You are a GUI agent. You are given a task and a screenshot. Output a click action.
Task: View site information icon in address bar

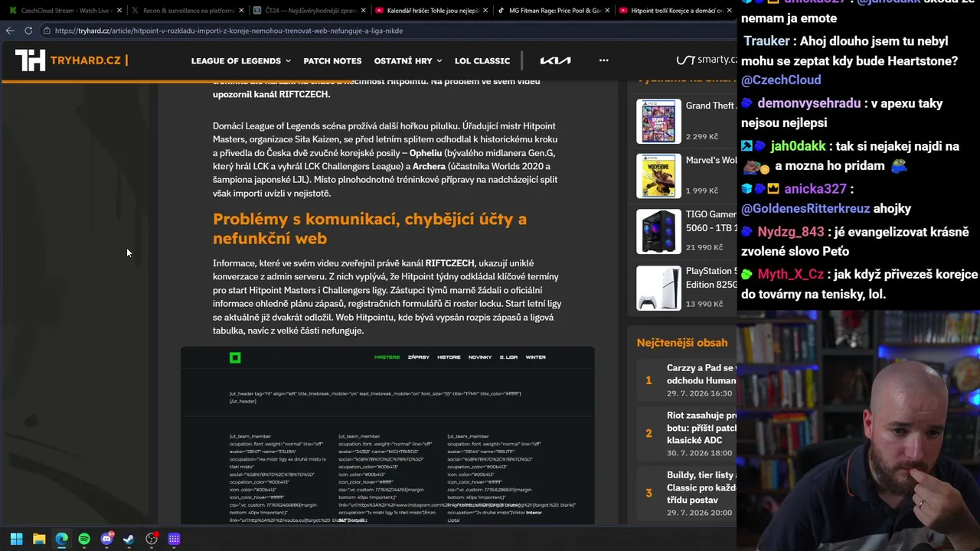pos(47,31)
